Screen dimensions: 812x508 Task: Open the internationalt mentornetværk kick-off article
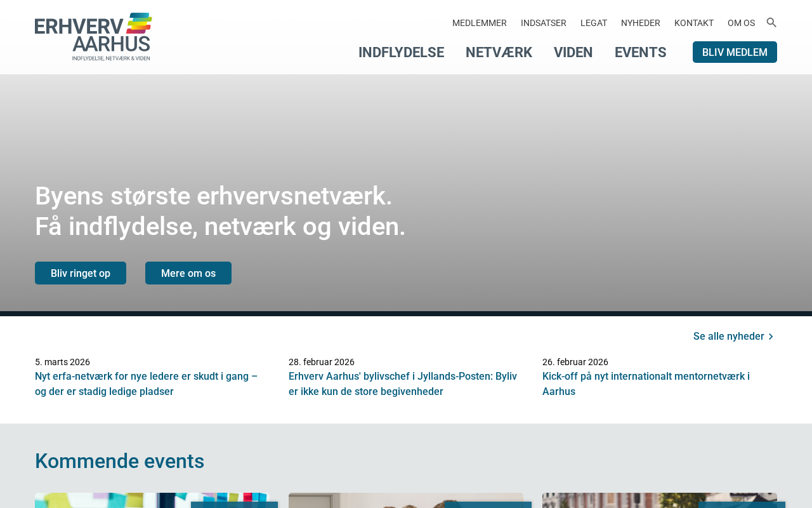tap(646, 384)
